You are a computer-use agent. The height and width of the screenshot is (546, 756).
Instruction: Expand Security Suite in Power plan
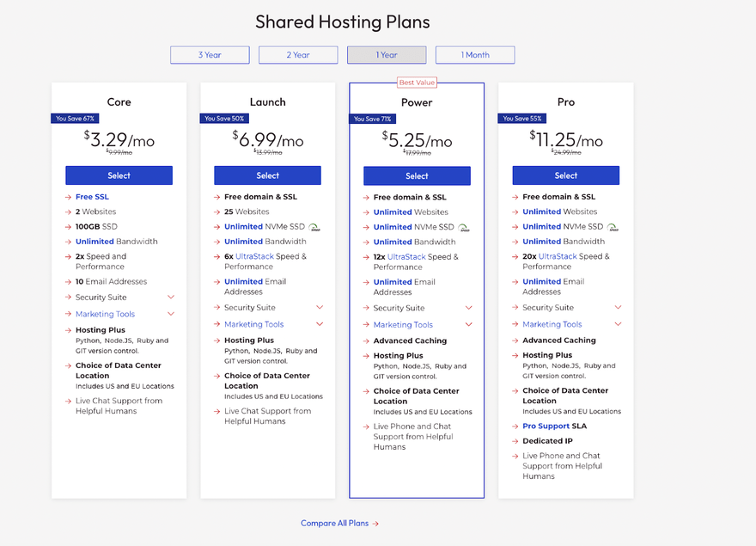469,308
